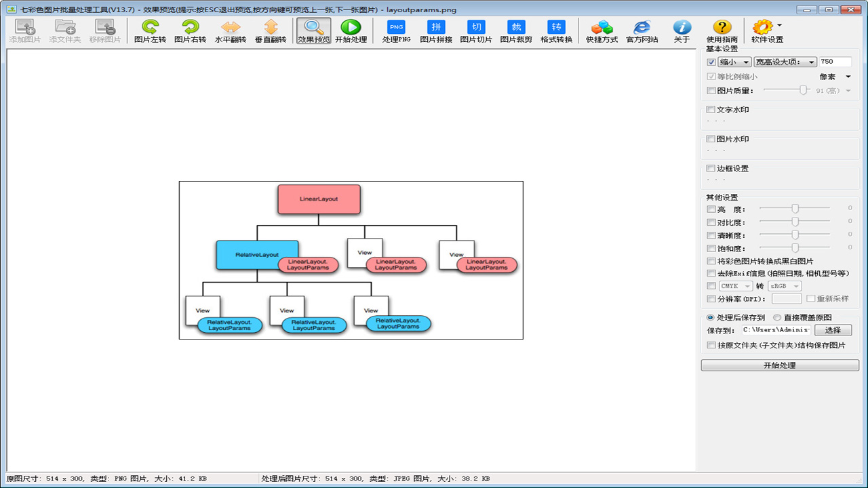Click the 选择 save folder button

pyautogui.click(x=833, y=330)
